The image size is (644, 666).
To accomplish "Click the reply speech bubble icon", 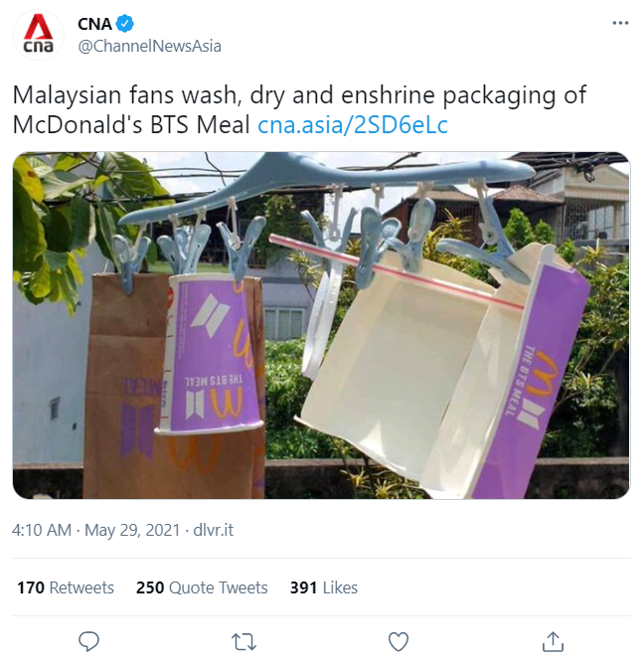I will tap(88, 641).
